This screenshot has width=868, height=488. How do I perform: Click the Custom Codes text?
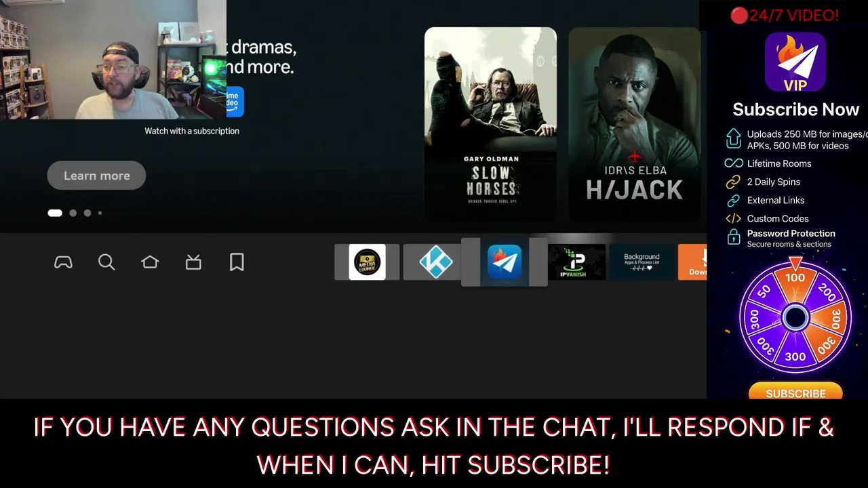tap(778, 218)
